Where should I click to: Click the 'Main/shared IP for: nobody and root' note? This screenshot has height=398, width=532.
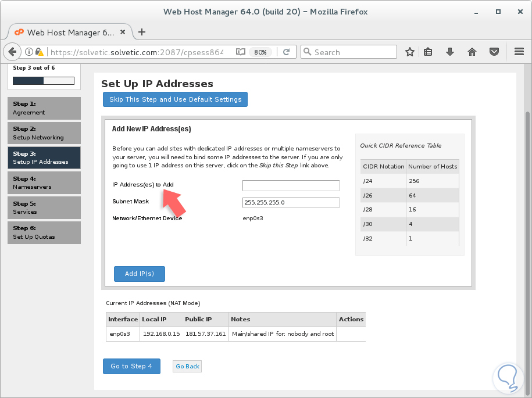click(283, 334)
